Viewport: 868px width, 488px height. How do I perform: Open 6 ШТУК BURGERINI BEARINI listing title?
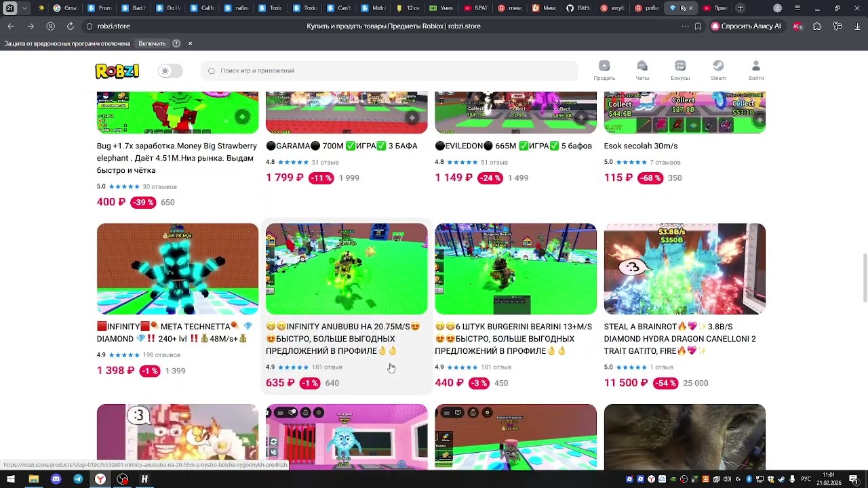coord(513,338)
